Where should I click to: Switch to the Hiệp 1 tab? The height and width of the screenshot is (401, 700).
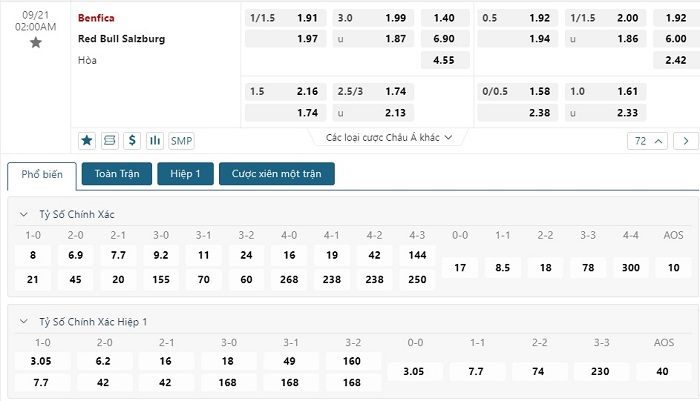point(185,174)
